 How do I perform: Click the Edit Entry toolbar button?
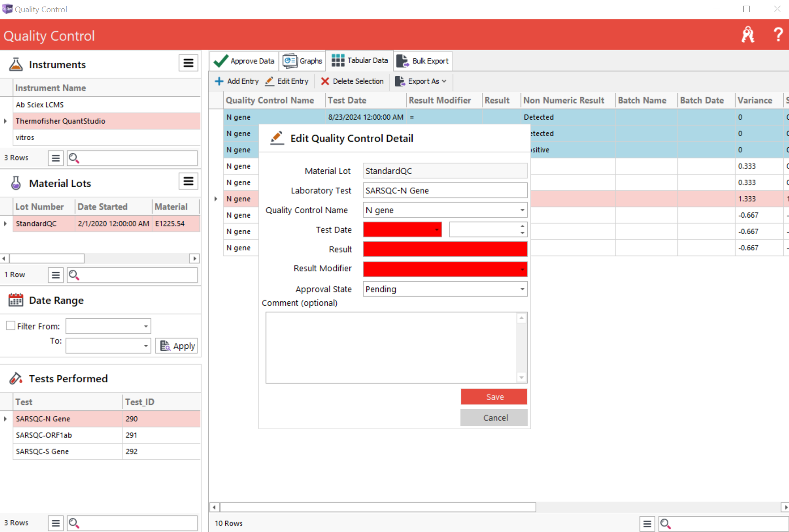click(x=287, y=81)
